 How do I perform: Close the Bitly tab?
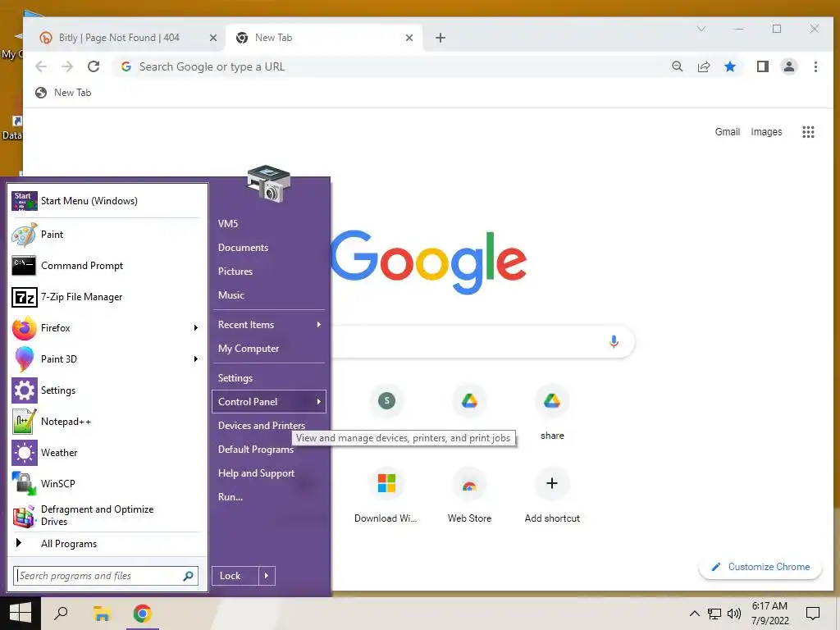(x=212, y=38)
